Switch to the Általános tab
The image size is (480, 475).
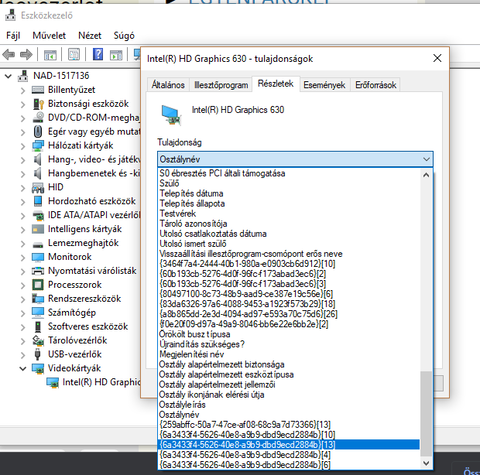coord(168,85)
